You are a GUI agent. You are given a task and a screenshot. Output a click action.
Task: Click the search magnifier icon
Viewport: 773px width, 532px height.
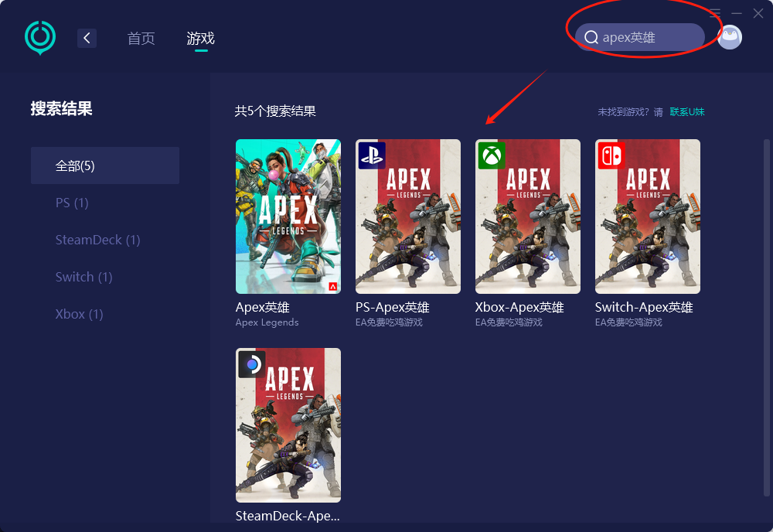click(591, 38)
